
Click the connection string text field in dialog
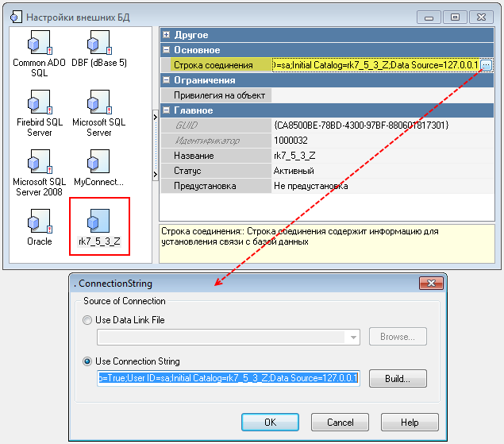tap(229, 379)
